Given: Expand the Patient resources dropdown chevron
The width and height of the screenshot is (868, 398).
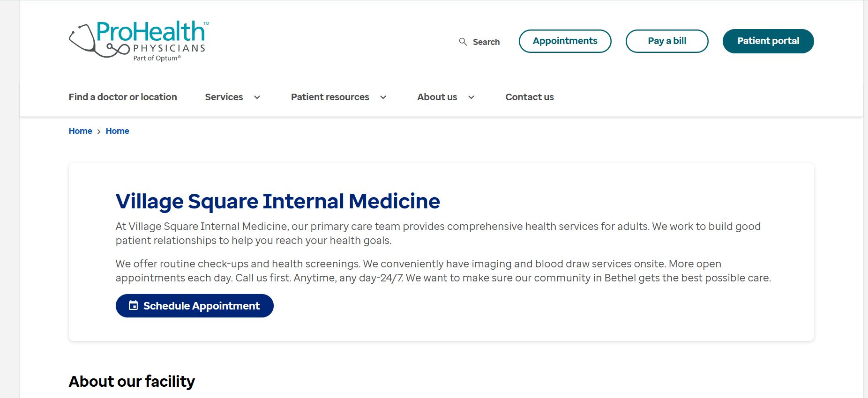Looking at the screenshot, I should pyautogui.click(x=383, y=97).
